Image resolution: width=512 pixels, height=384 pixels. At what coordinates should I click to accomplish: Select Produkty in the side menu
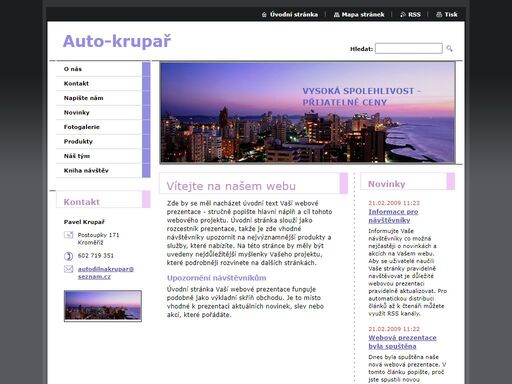coord(99,141)
